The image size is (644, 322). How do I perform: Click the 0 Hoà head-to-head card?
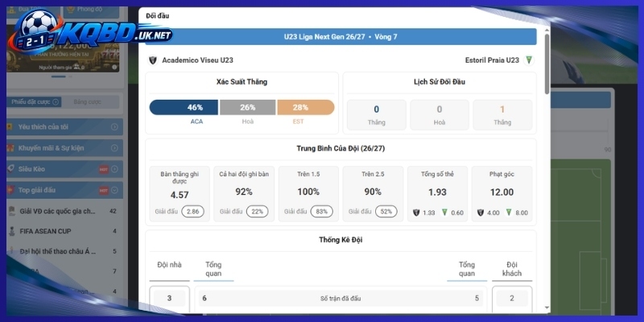[x=440, y=115]
